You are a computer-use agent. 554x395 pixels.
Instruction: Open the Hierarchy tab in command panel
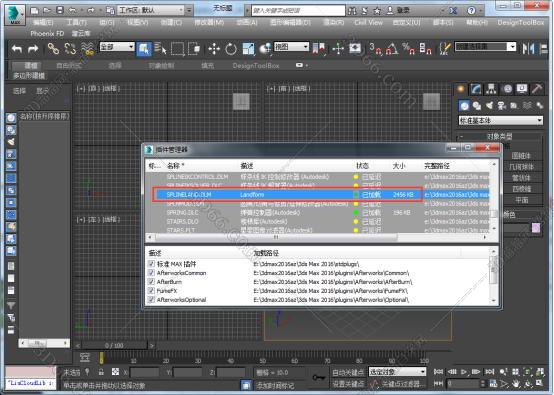(x=491, y=89)
